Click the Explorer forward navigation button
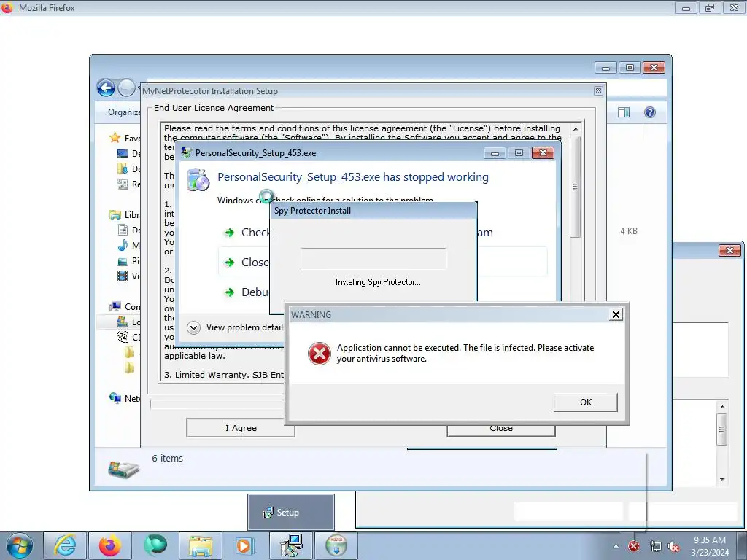 [x=126, y=88]
